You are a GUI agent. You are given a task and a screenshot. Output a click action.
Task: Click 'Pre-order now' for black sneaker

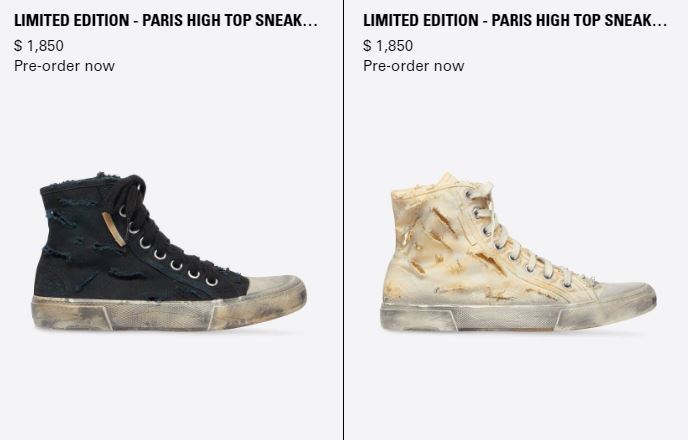tap(64, 66)
